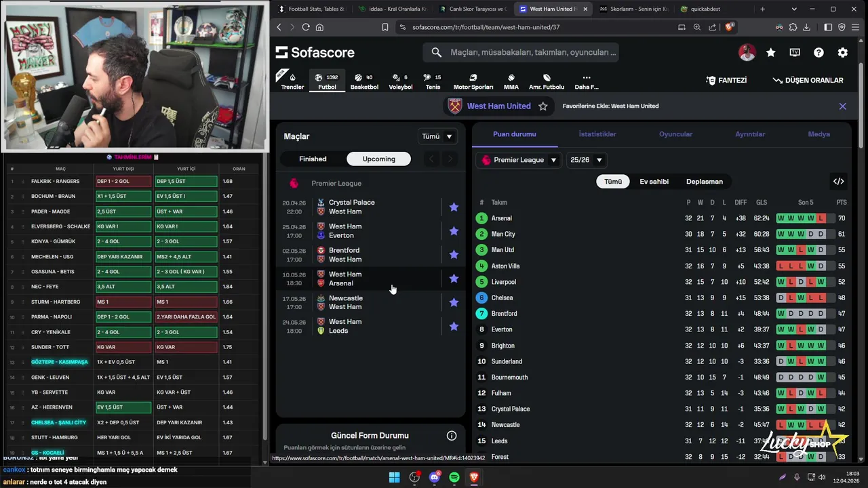Switch to the Puan durumu tab

click(514, 134)
